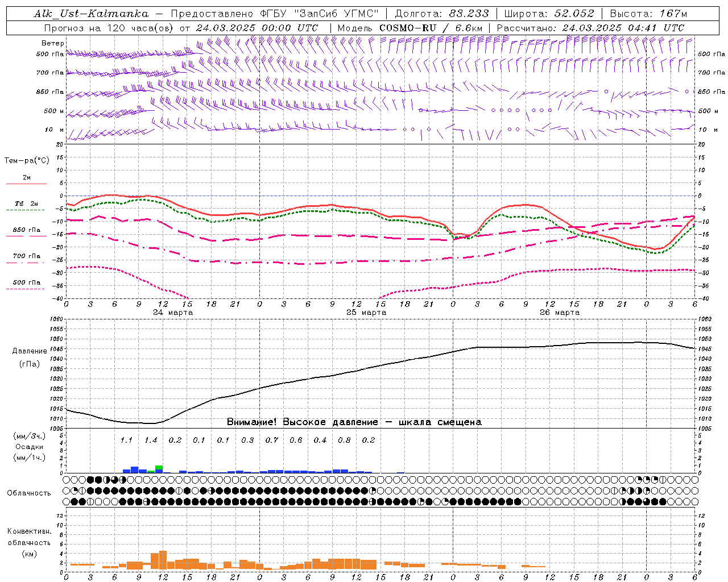The image size is (728, 582).
Task: Click the date label 24 марта
Action: coord(173,313)
